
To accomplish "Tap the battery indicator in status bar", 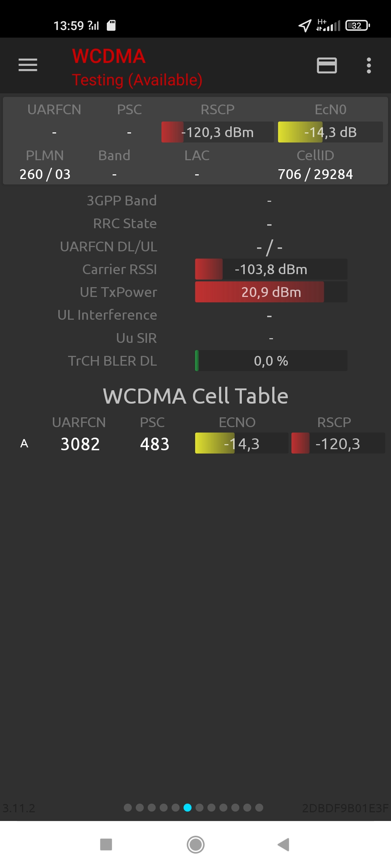I will point(357,26).
